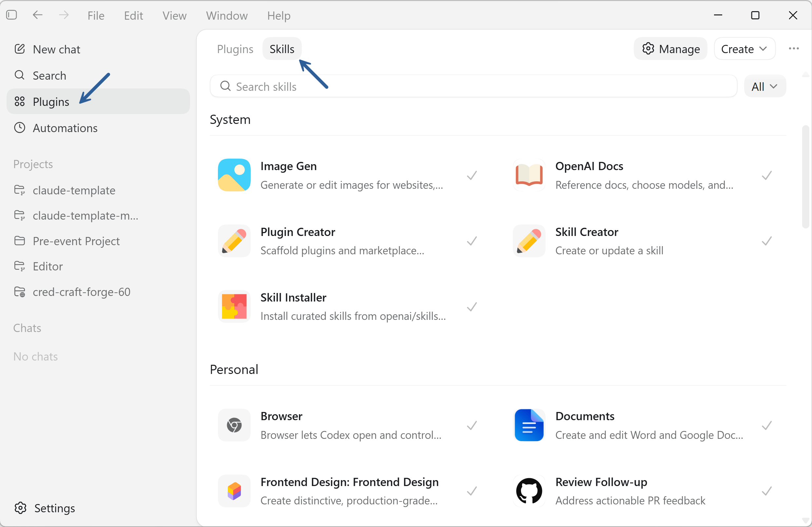Click the Browser chrome icon
The width and height of the screenshot is (812, 527).
[234, 425]
